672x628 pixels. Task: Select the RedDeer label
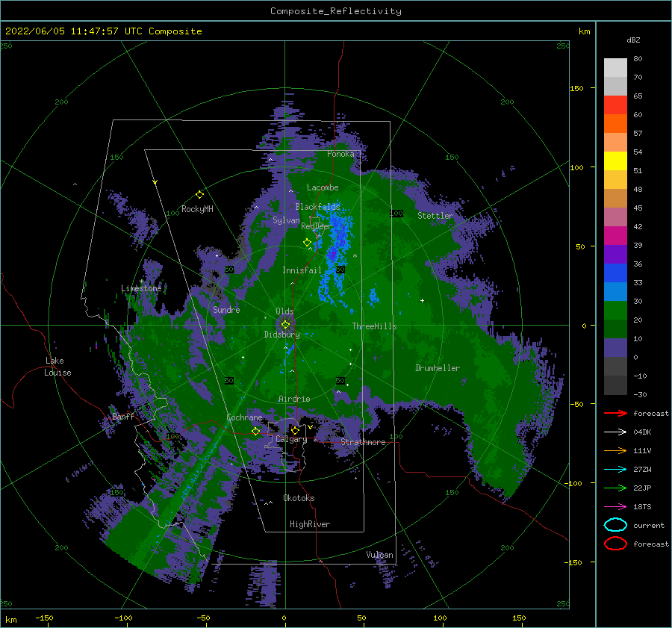click(x=317, y=226)
